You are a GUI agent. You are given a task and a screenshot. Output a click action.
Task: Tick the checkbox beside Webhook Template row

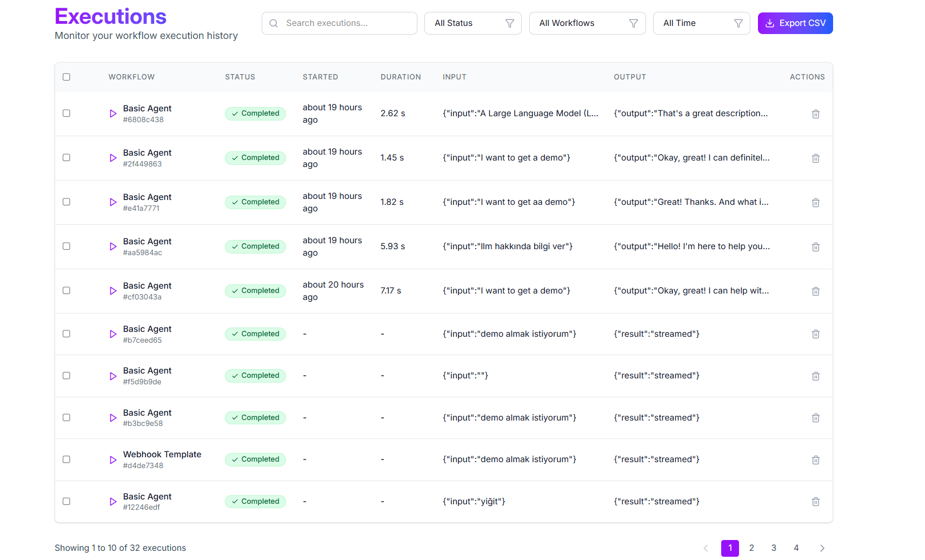(66, 459)
